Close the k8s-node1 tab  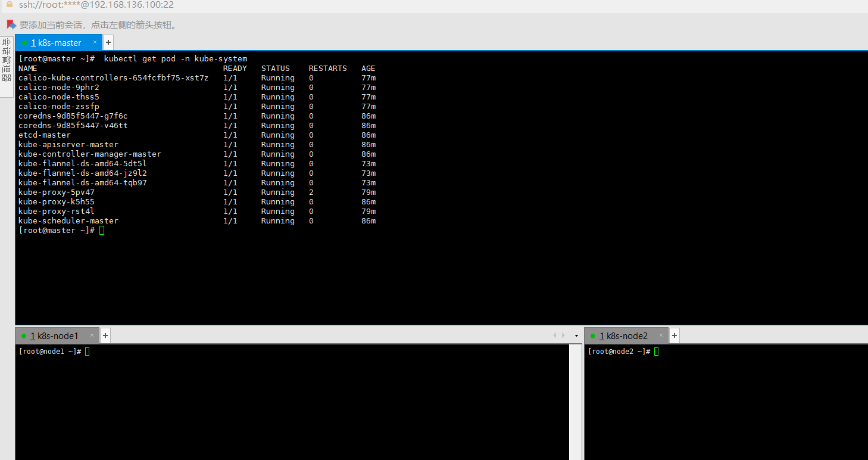[x=91, y=335]
